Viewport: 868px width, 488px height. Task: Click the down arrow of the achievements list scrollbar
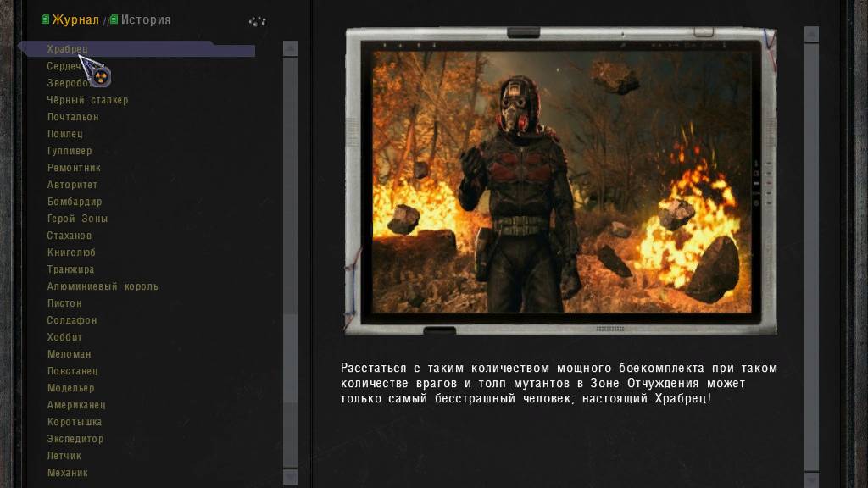pos(290,476)
